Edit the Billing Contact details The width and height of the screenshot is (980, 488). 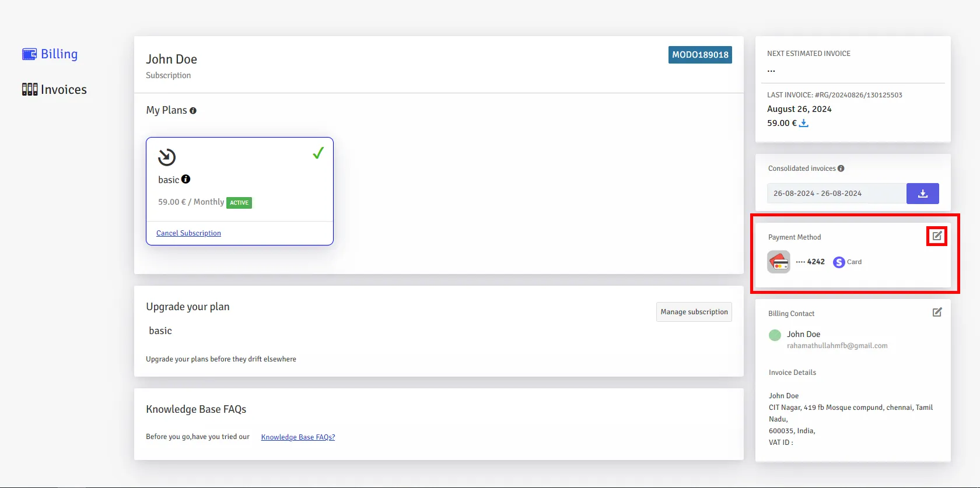[x=937, y=313]
